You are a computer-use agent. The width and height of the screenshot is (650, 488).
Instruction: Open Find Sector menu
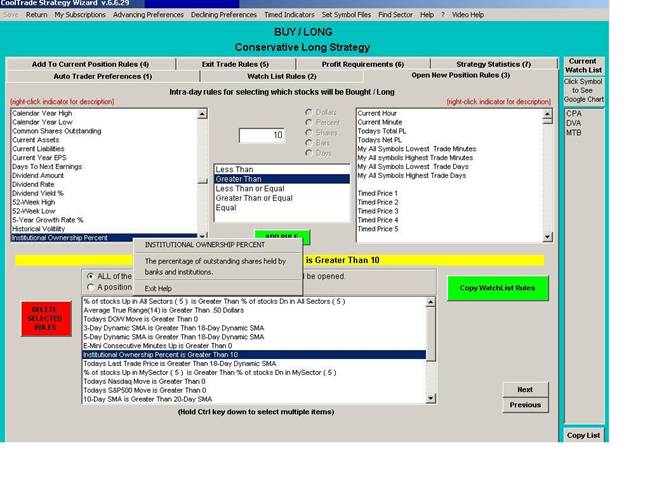(x=395, y=15)
